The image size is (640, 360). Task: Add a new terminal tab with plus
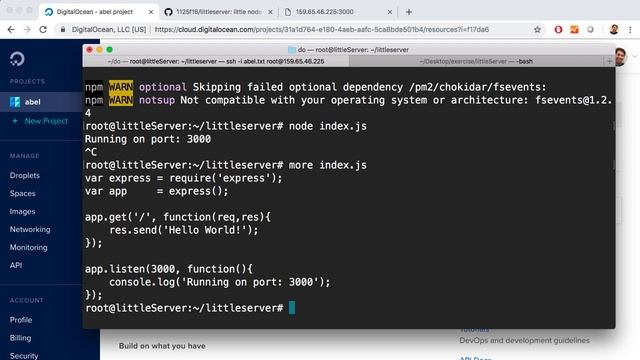(609, 61)
